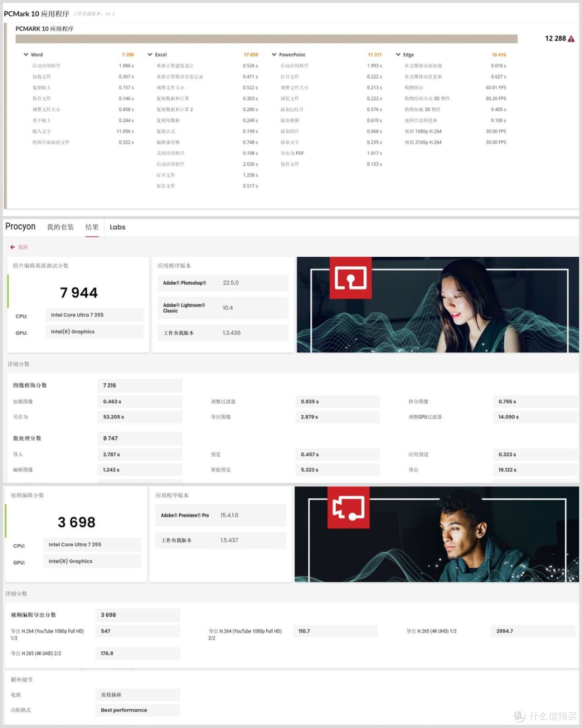Select the Word 输入文字 value 11.096 s
The height and width of the screenshot is (728, 582).
(x=125, y=131)
